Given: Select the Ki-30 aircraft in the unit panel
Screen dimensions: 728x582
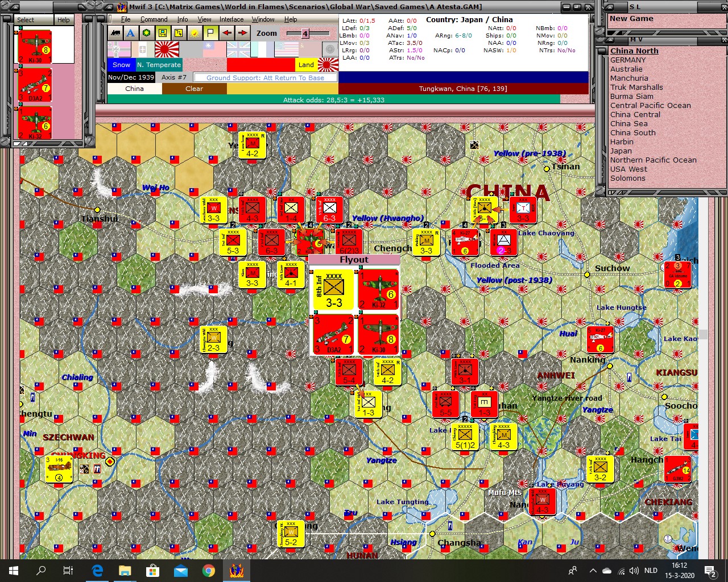Looking at the screenshot, I should [x=35, y=47].
